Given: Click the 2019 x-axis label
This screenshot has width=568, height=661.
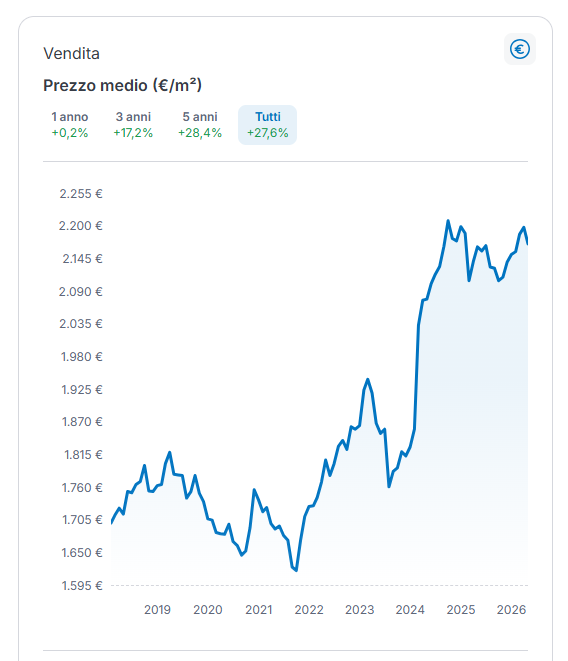Looking at the screenshot, I should click(157, 610).
